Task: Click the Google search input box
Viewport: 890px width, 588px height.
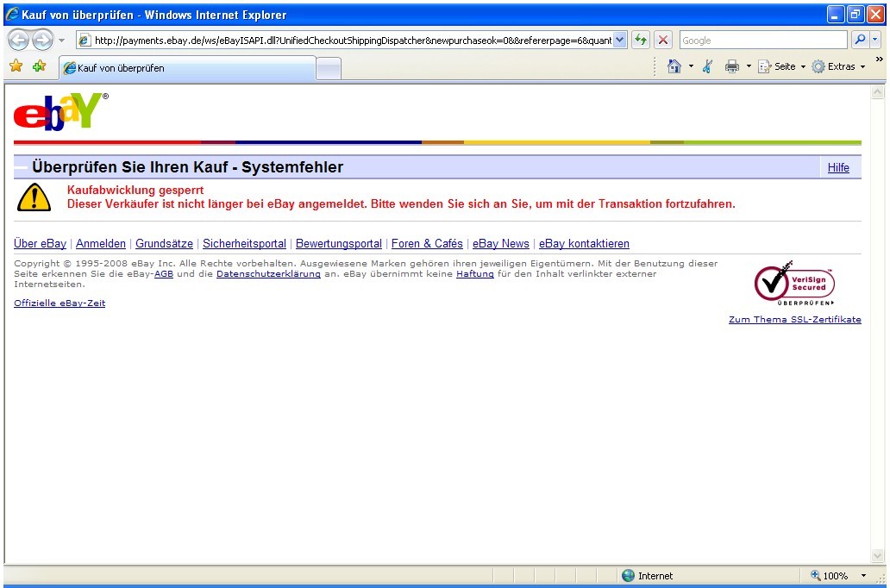Action: tap(763, 41)
